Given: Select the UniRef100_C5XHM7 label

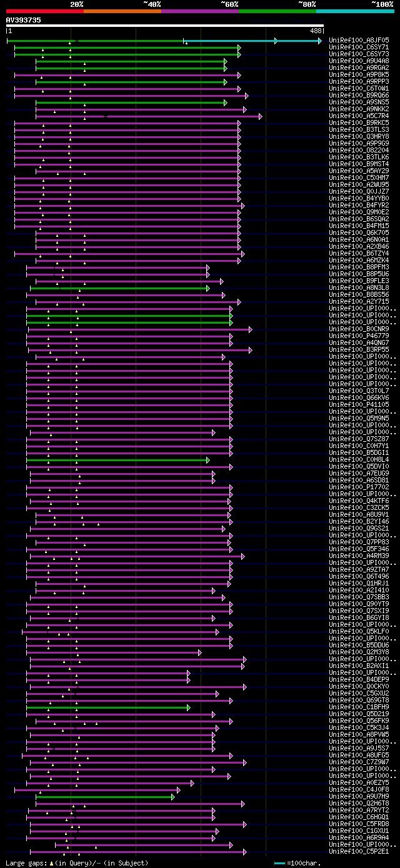Looking at the screenshot, I should [359, 178].
